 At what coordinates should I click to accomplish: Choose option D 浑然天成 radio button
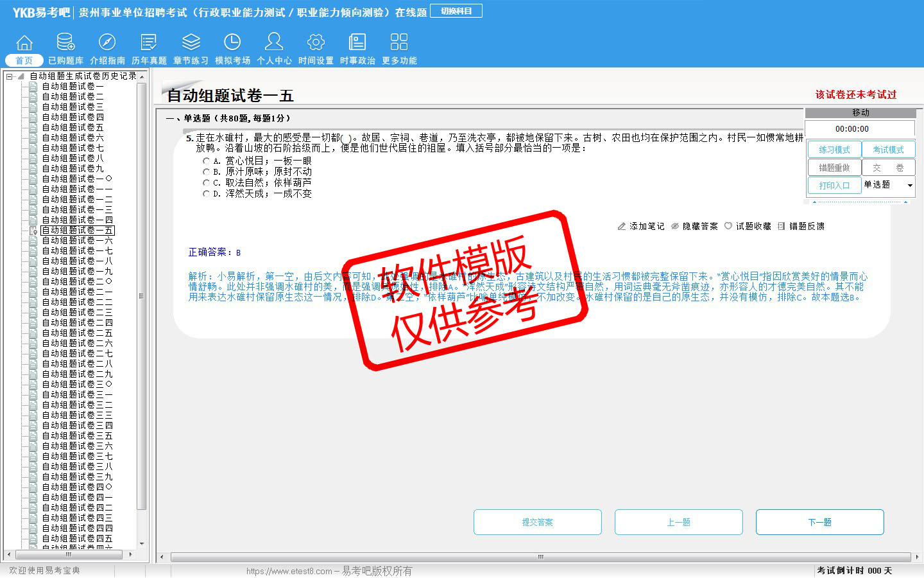[206, 194]
